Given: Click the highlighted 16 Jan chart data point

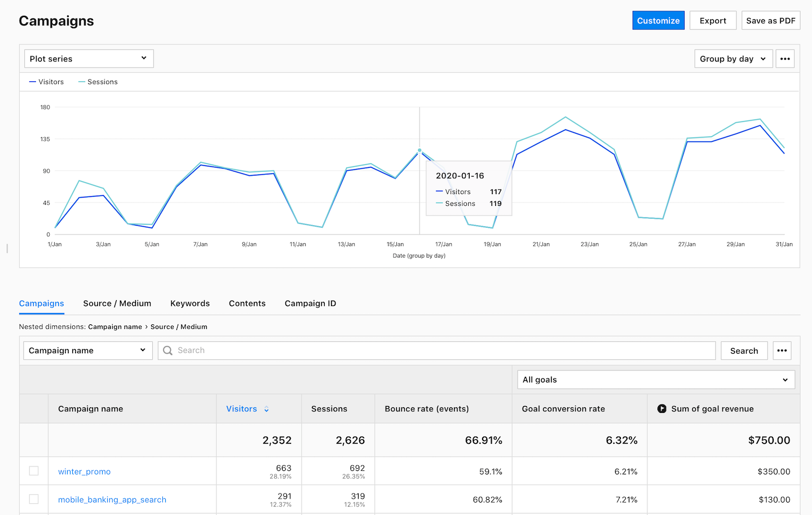Looking at the screenshot, I should 420,151.
